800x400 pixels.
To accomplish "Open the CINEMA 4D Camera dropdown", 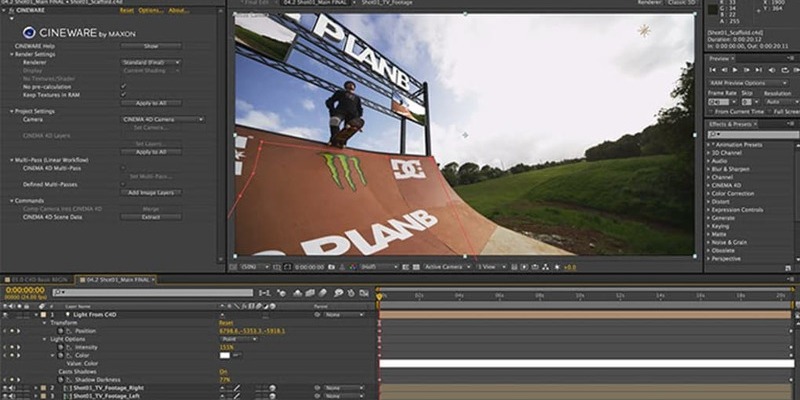I will point(163,119).
